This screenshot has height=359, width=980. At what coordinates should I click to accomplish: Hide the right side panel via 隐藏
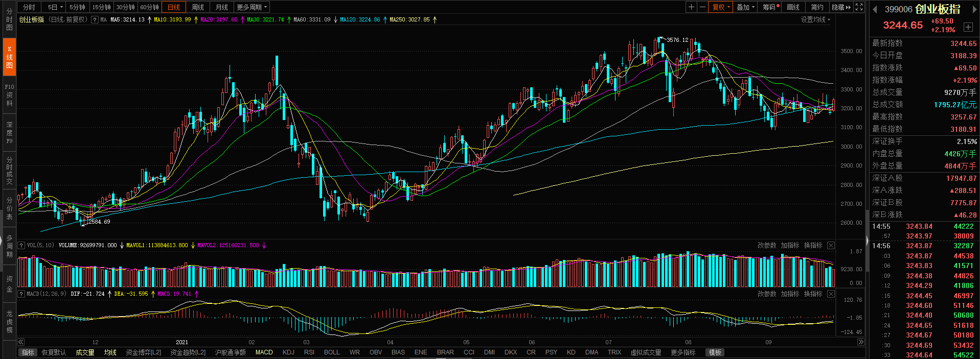click(x=841, y=7)
